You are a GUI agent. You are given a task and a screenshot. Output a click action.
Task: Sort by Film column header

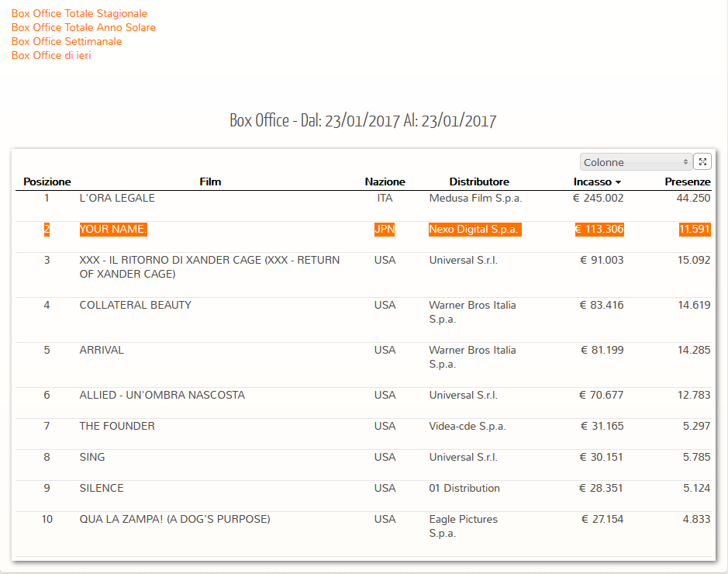[x=210, y=182]
